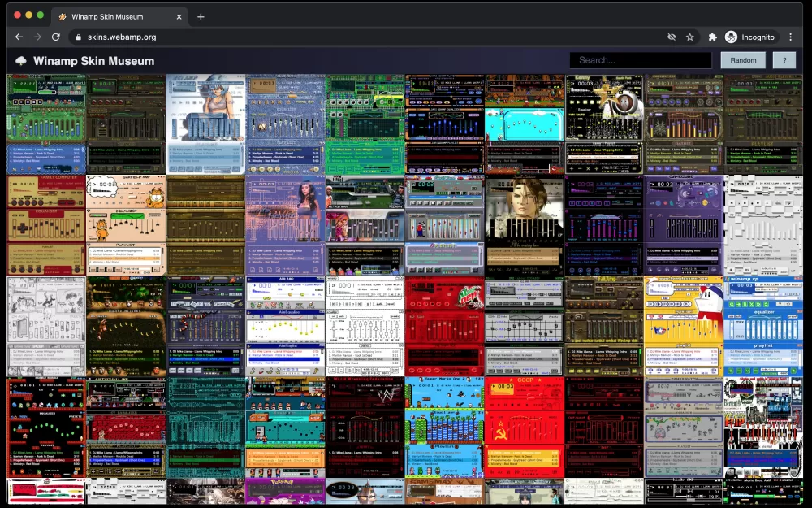Open the purple GameCube controller skin
The height and width of the screenshot is (508, 812).
pyautogui.click(x=684, y=225)
